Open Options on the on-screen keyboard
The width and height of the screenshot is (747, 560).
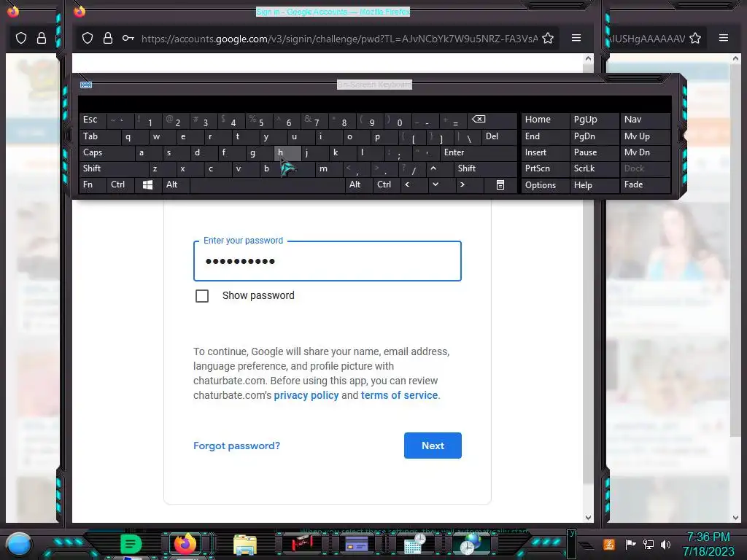click(x=545, y=184)
